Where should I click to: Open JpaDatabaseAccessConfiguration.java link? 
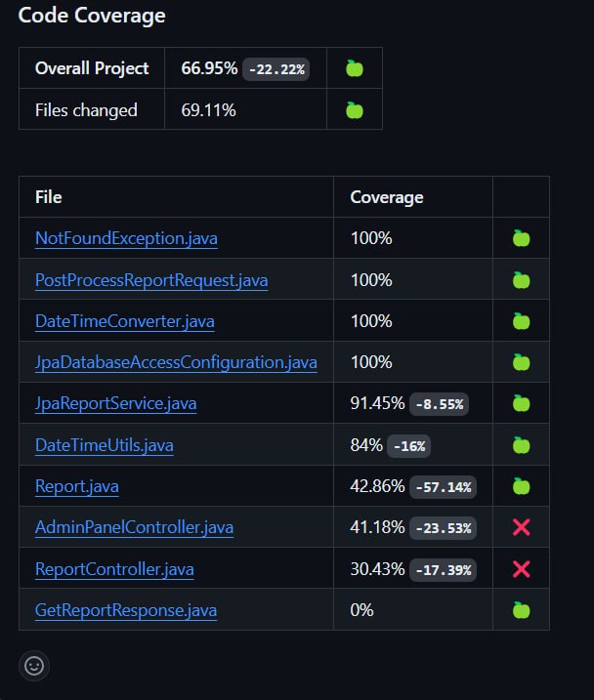click(176, 362)
